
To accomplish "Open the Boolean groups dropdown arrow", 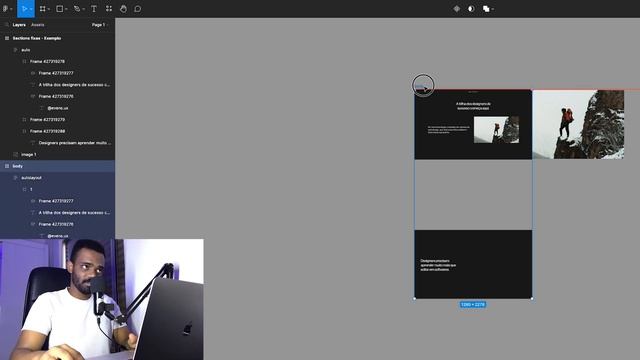I will pos(493,9).
